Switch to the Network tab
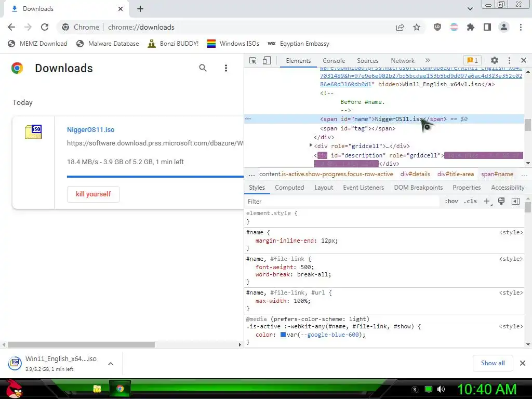 click(403, 60)
